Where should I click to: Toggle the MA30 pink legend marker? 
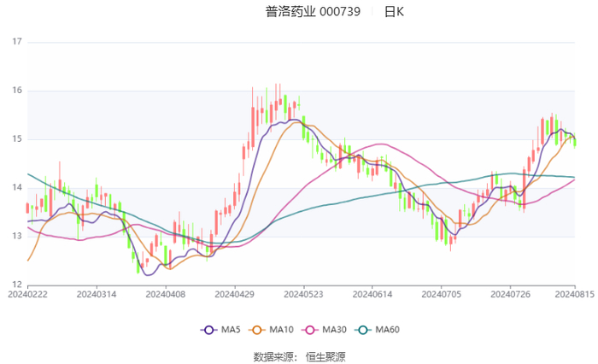pos(310,330)
